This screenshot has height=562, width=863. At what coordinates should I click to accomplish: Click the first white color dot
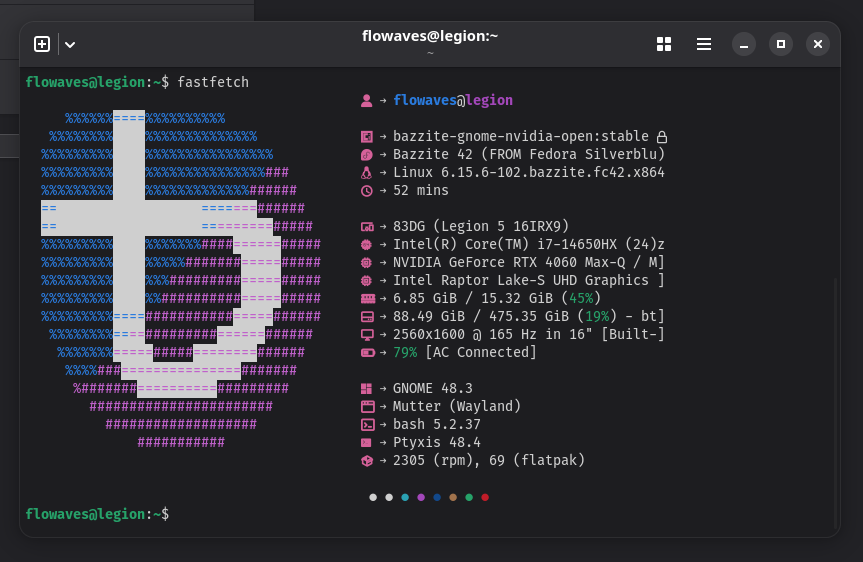pos(373,497)
